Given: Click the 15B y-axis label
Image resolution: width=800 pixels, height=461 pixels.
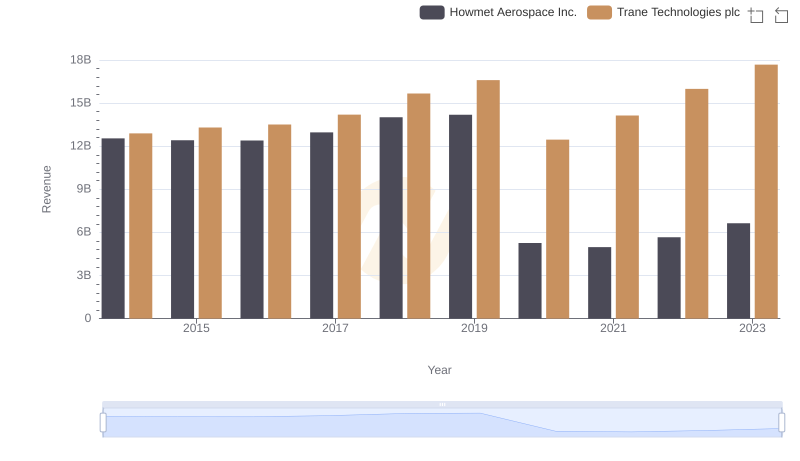Looking at the screenshot, I should [x=81, y=103].
